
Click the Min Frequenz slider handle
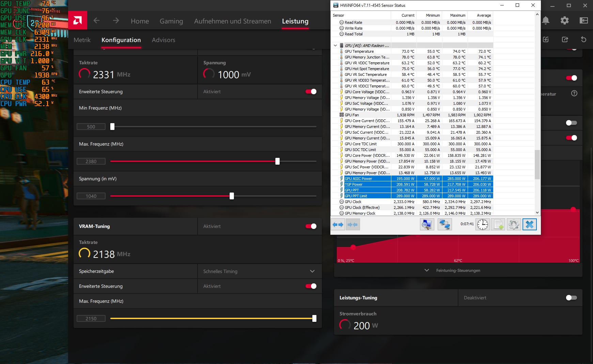click(x=112, y=127)
